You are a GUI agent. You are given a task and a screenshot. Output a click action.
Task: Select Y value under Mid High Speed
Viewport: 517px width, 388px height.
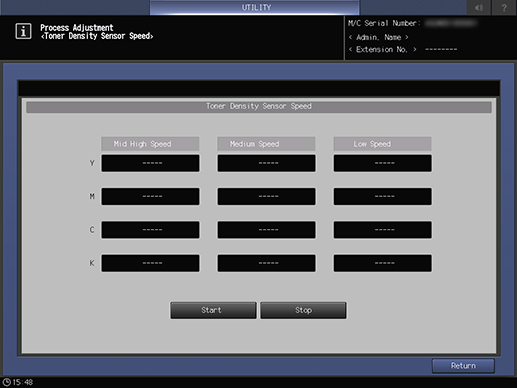[x=150, y=163]
